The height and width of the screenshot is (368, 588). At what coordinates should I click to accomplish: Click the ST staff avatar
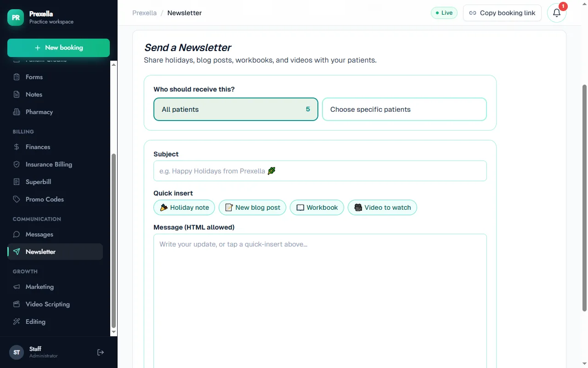pyautogui.click(x=17, y=352)
